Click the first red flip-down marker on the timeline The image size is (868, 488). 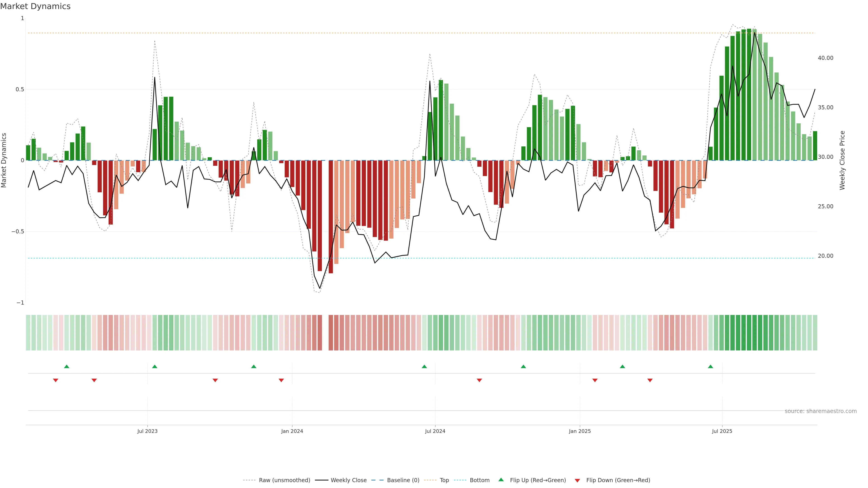[56, 380]
